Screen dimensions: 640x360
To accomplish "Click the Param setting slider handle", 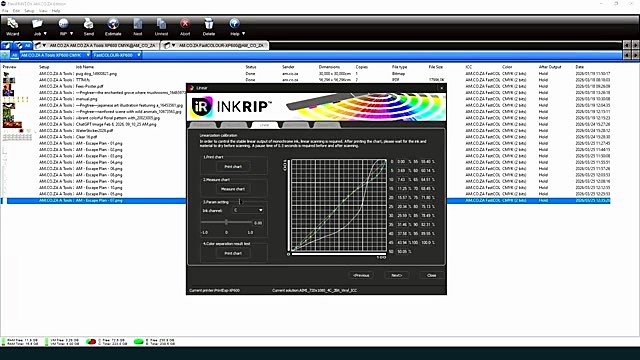I will [x=227, y=222].
